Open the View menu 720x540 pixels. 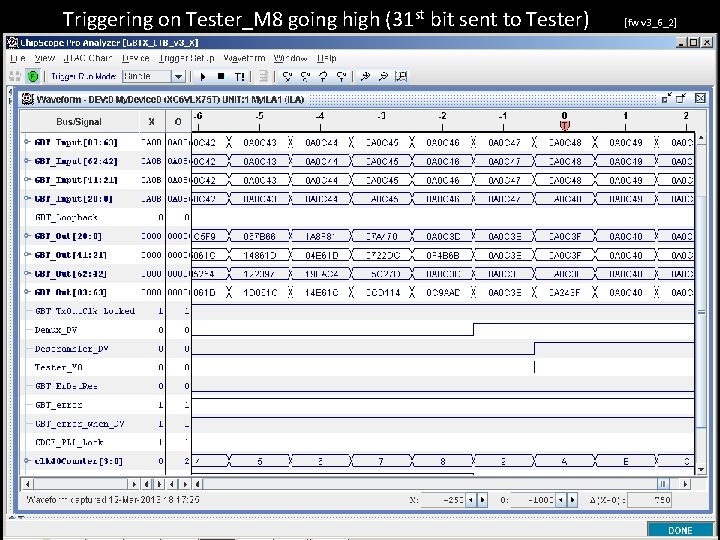(45, 58)
